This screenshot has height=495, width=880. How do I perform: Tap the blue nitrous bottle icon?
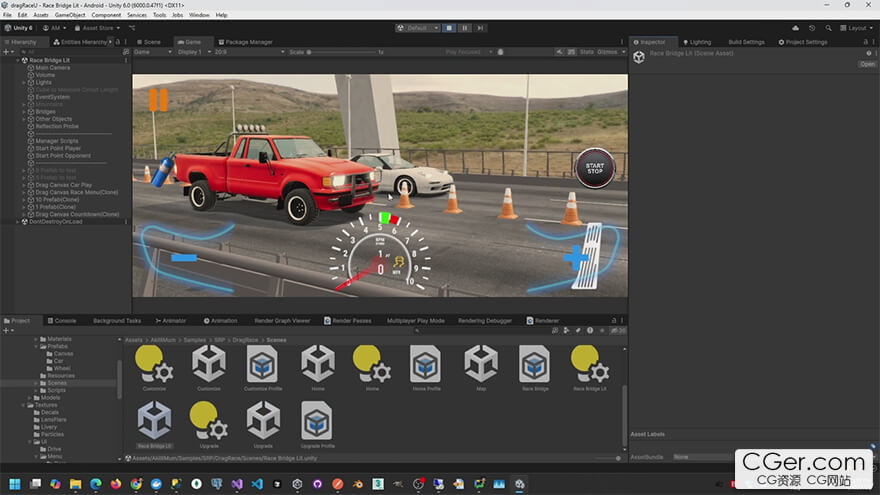coord(164,171)
